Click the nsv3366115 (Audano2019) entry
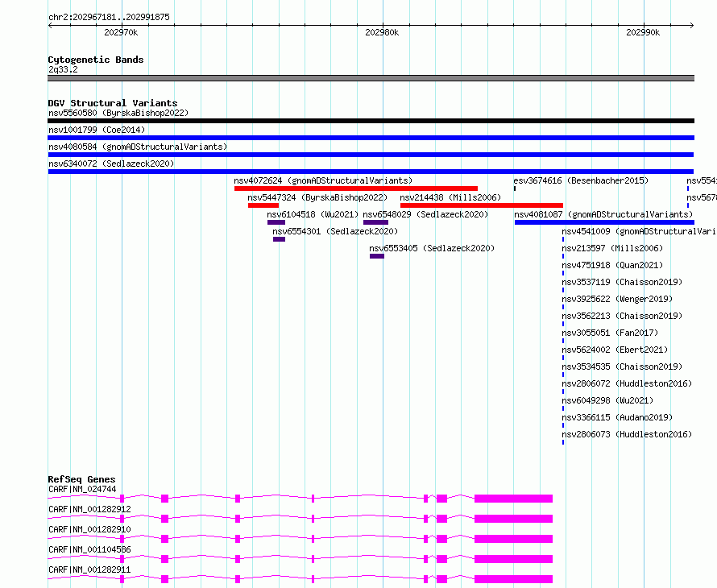 (x=617, y=417)
